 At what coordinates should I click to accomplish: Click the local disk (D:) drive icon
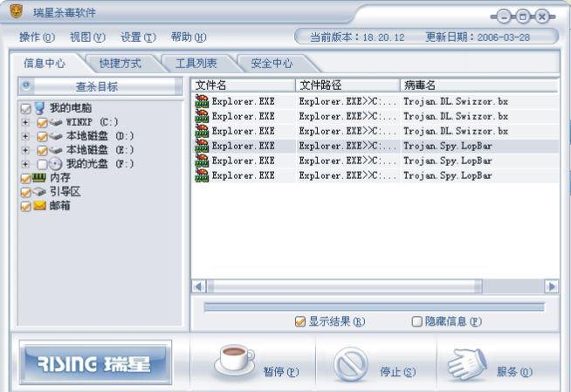pyautogui.click(x=56, y=136)
